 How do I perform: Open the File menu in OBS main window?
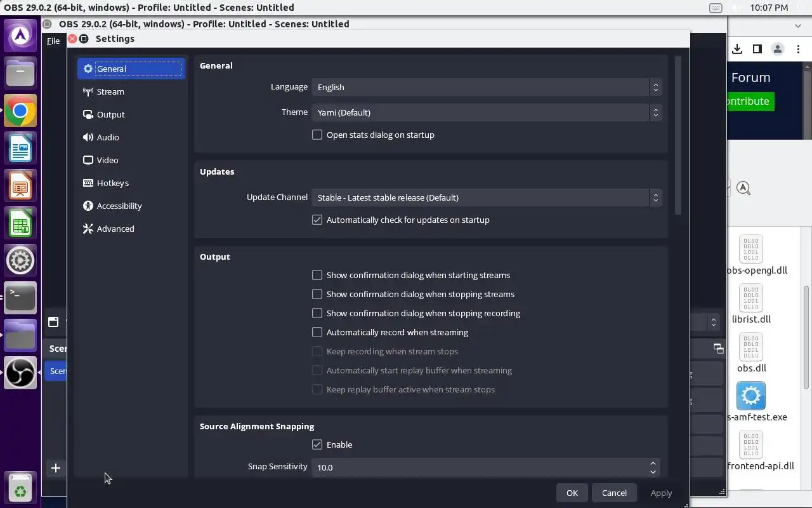53,41
